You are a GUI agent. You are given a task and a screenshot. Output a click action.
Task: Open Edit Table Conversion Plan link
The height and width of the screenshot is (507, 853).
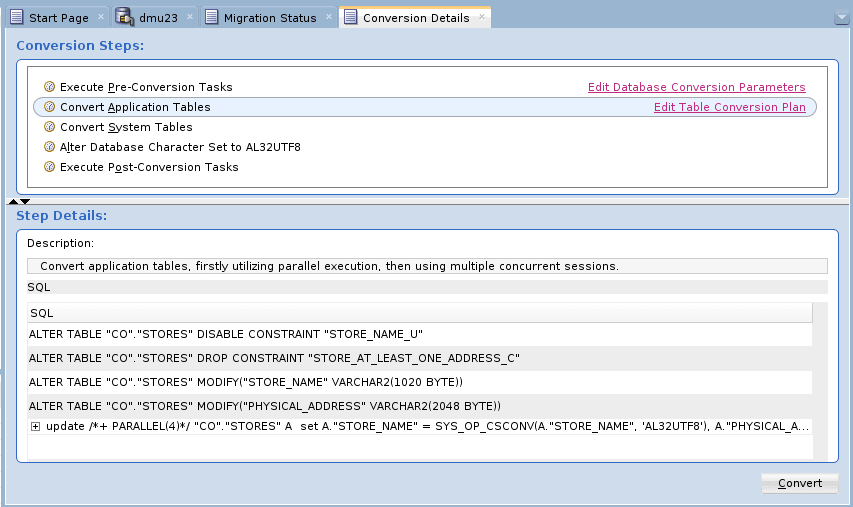click(730, 107)
